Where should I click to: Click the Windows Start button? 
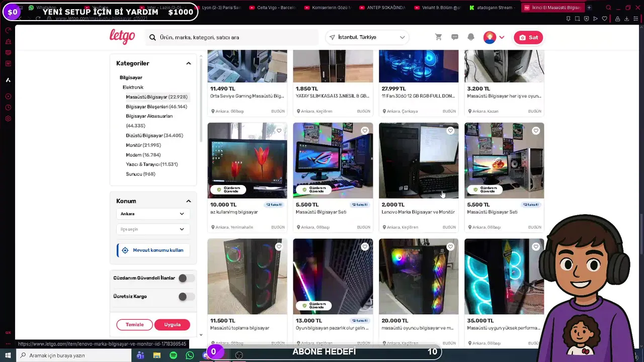point(8,355)
